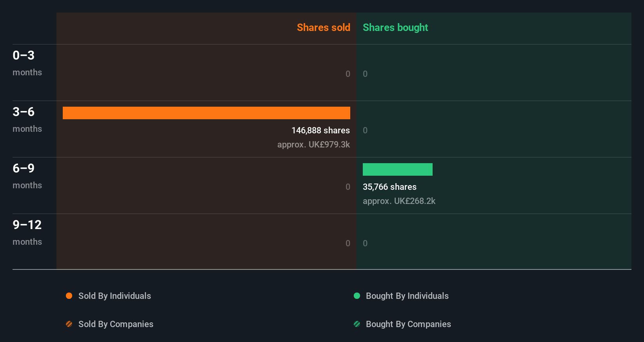Click the orange Sold By Individuals legend dot

pyautogui.click(x=69, y=296)
